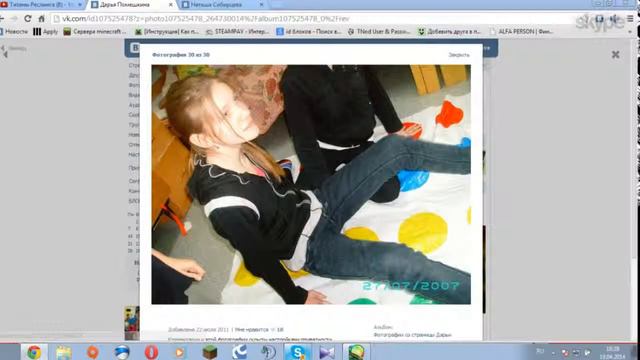Viewport: 640px width, 360px height.
Task: Open the system tray clock
Action: [x=612, y=353]
